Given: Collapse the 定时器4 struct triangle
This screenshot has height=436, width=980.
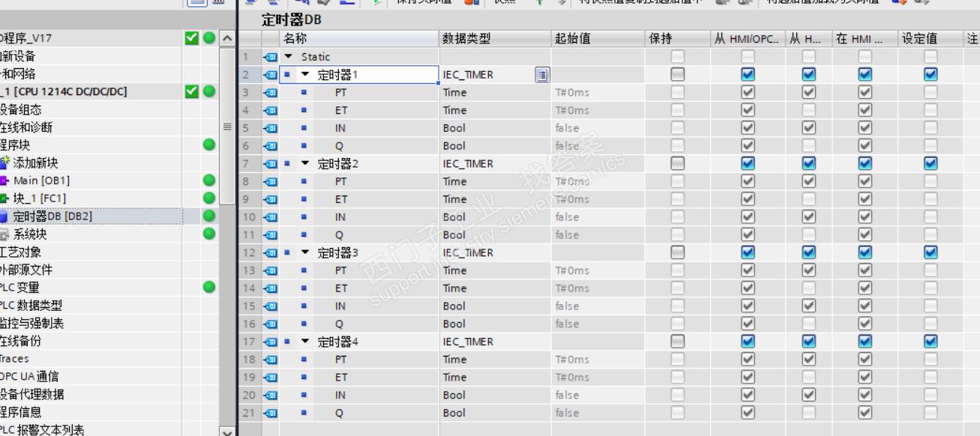Looking at the screenshot, I should tap(305, 342).
